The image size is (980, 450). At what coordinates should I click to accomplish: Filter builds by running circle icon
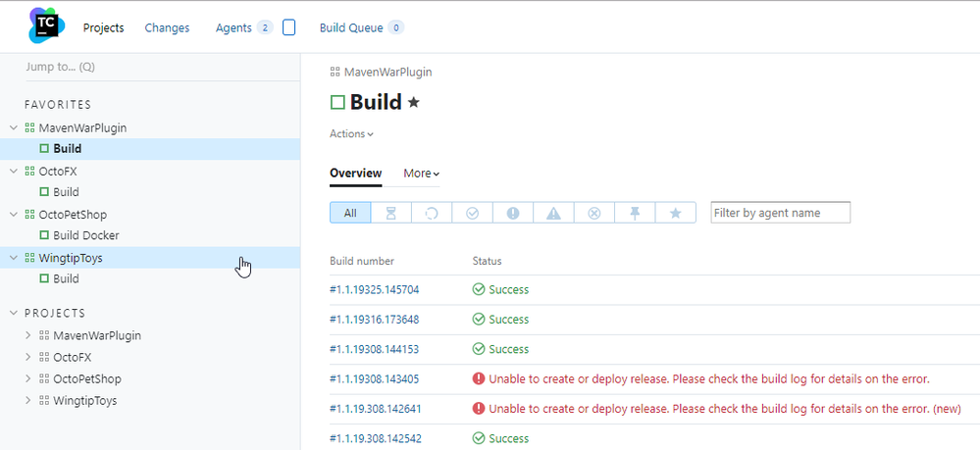click(432, 213)
